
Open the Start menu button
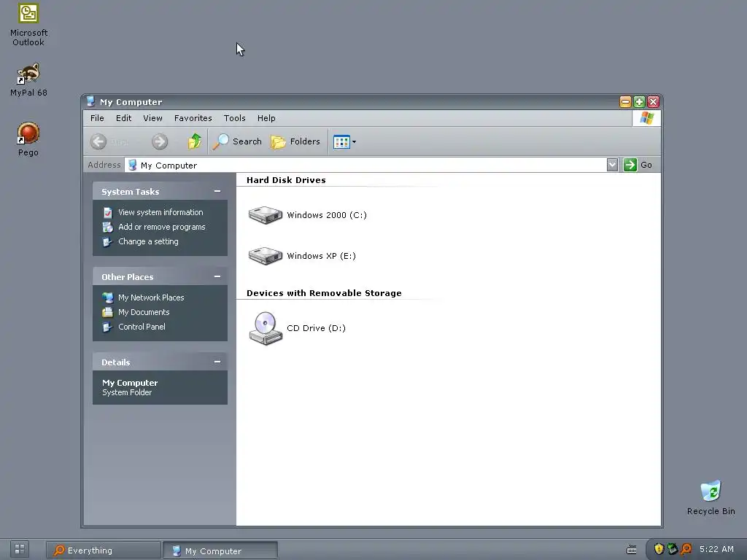20,549
